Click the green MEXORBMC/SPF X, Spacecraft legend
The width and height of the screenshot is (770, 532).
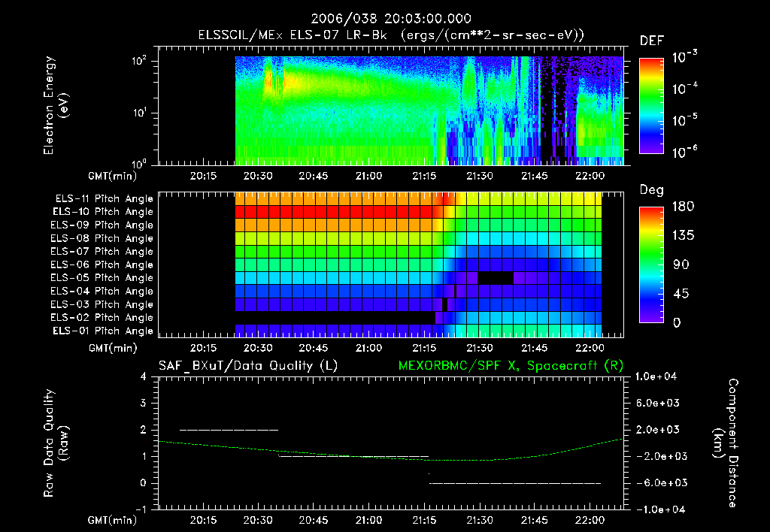(511, 366)
